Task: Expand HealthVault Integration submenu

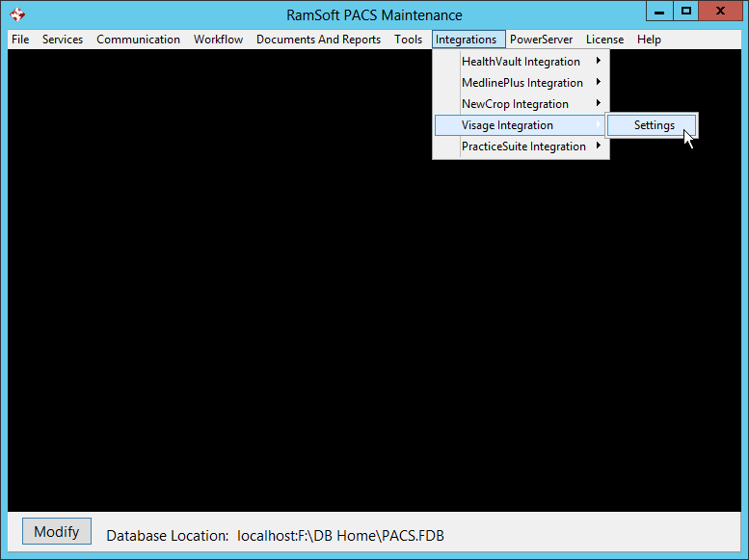Action: 521,62
